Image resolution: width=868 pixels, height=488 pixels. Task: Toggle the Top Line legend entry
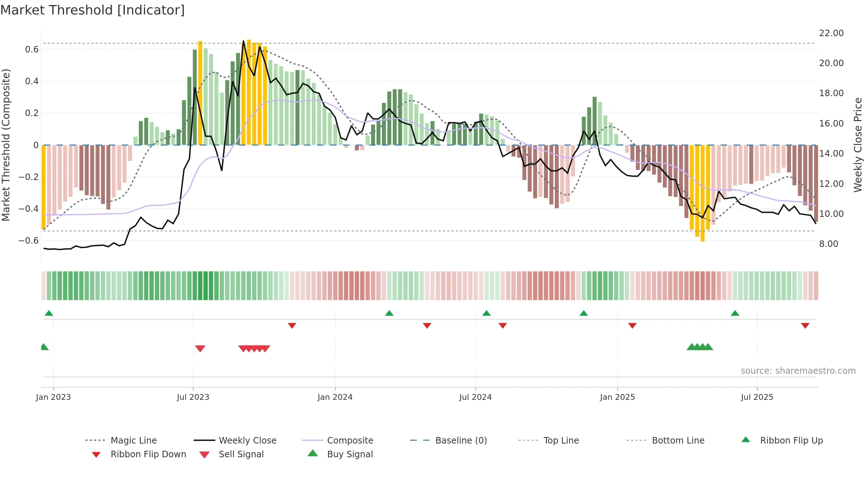tap(549, 440)
